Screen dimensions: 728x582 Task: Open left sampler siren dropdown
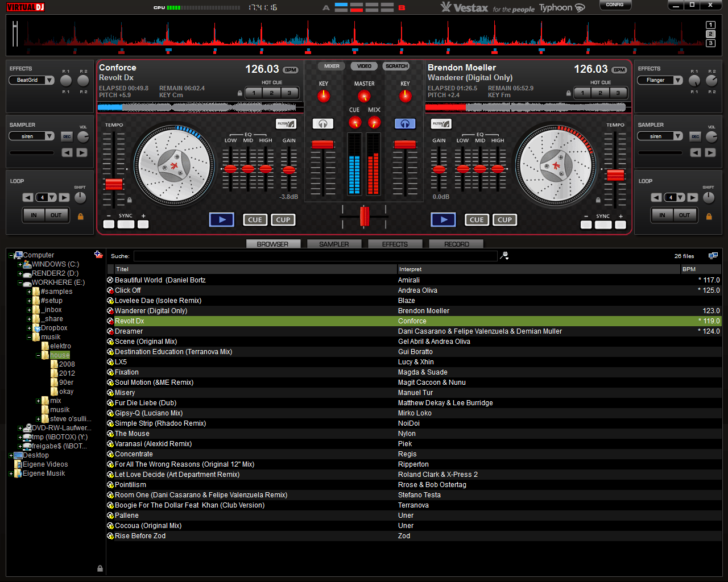point(49,136)
